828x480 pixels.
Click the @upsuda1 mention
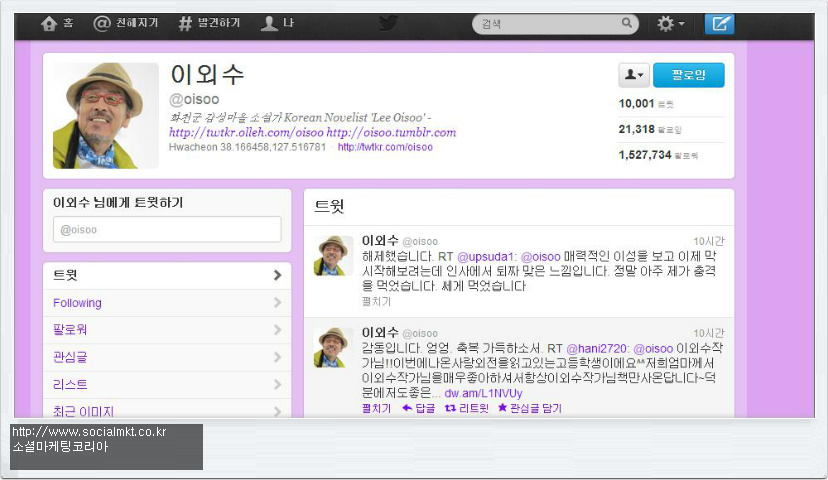pyautogui.click(x=486, y=257)
